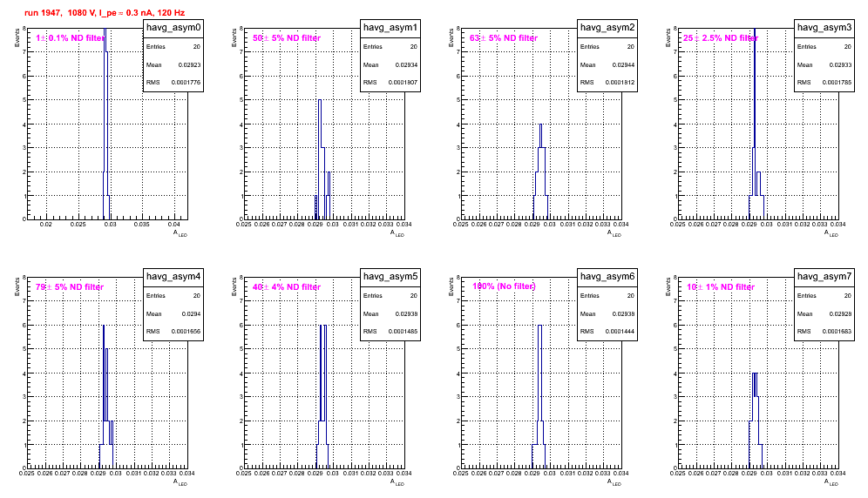Click RMS value 0.0001444 in havg_asym6
Viewport: 868px width, 498px height.
pyautogui.click(x=620, y=332)
